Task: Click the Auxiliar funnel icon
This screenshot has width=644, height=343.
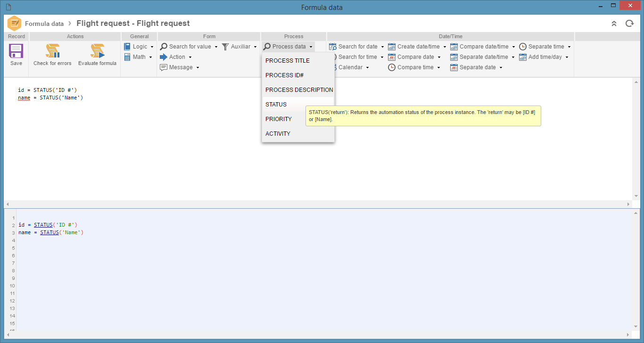Action: click(x=225, y=47)
